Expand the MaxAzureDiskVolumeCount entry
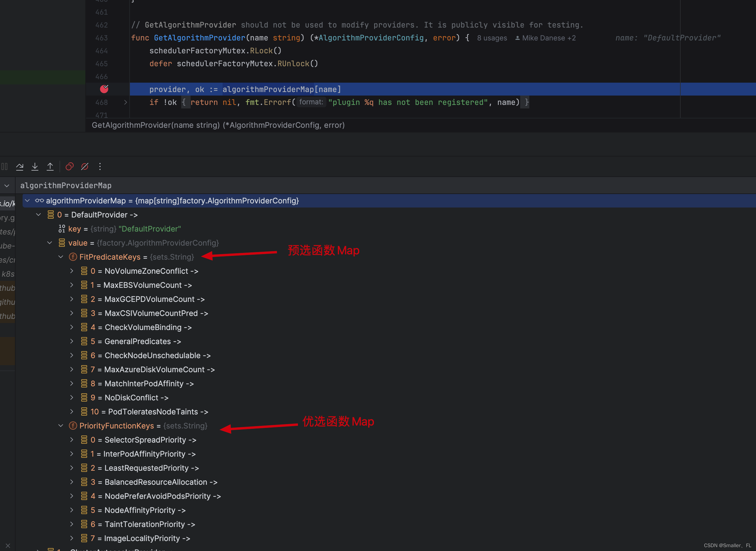Screen dimensions: 756x551 tap(72, 369)
